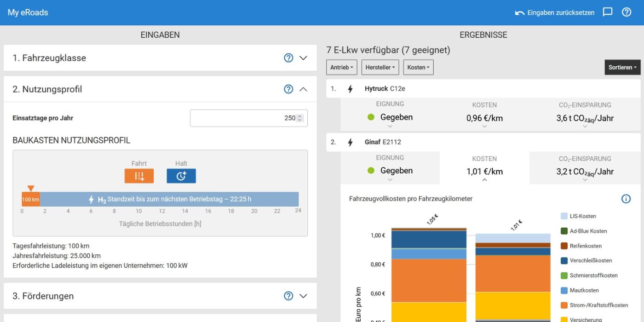The image size is (644, 322).
Task: Open the Hersteller filter dropdown
Action: click(x=380, y=67)
